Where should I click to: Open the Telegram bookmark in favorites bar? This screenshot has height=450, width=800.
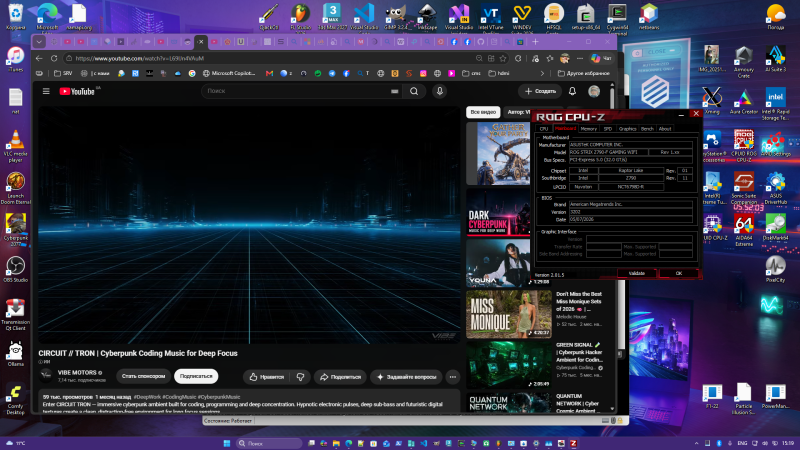[x=332, y=73]
